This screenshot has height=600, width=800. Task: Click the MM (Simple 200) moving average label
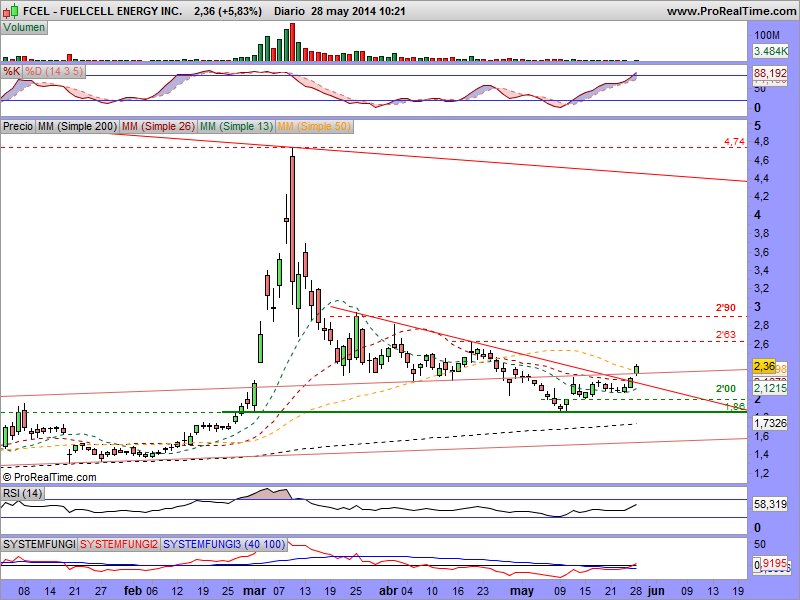pyautogui.click(x=77, y=126)
